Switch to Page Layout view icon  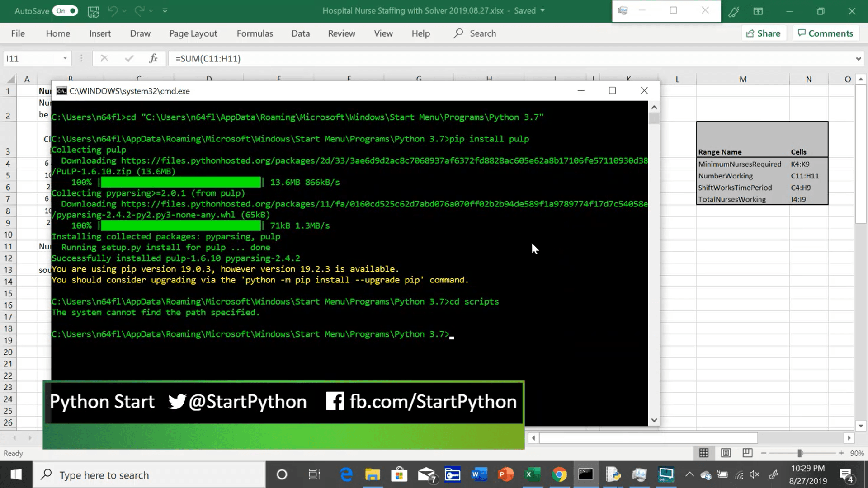(726, 453)
